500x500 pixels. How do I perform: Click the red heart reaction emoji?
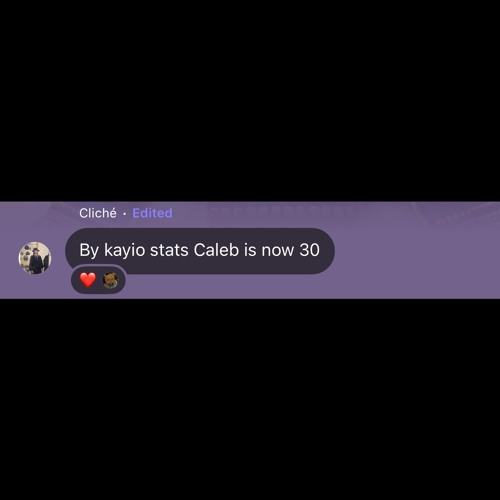pyautogui.click(x=88, y=280)
